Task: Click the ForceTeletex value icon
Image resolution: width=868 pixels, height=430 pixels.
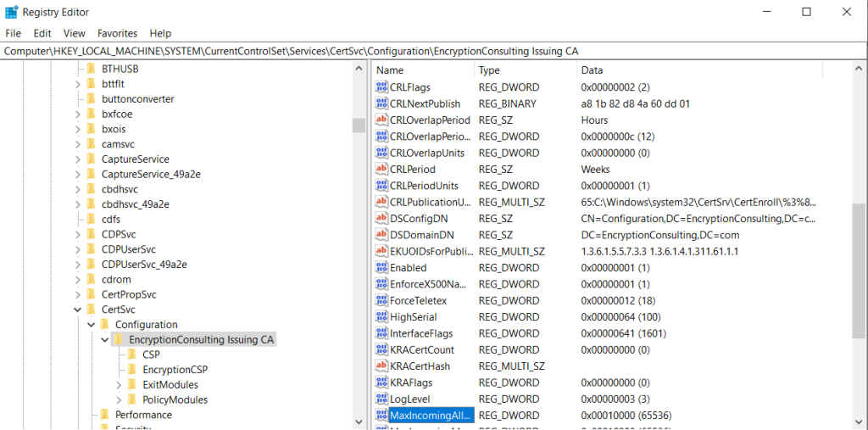Action: pyautogui.click(x=381, y=300)
